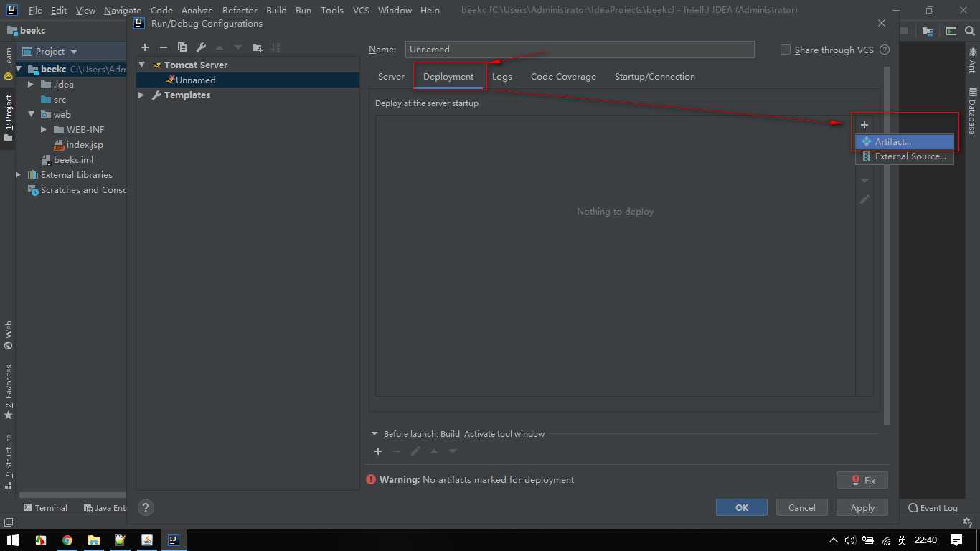
Task: Select the Deployment tab
Action: pyautogui.click(x=448, y=77)
